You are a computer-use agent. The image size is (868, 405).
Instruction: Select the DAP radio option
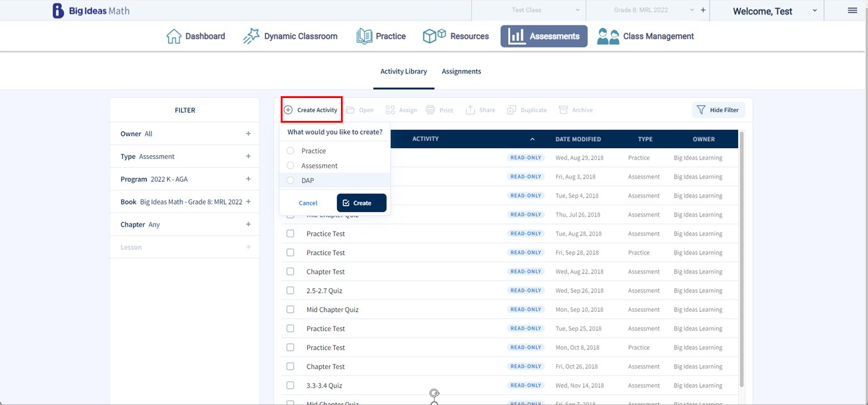pyautogui.click(x=291, y=180)
